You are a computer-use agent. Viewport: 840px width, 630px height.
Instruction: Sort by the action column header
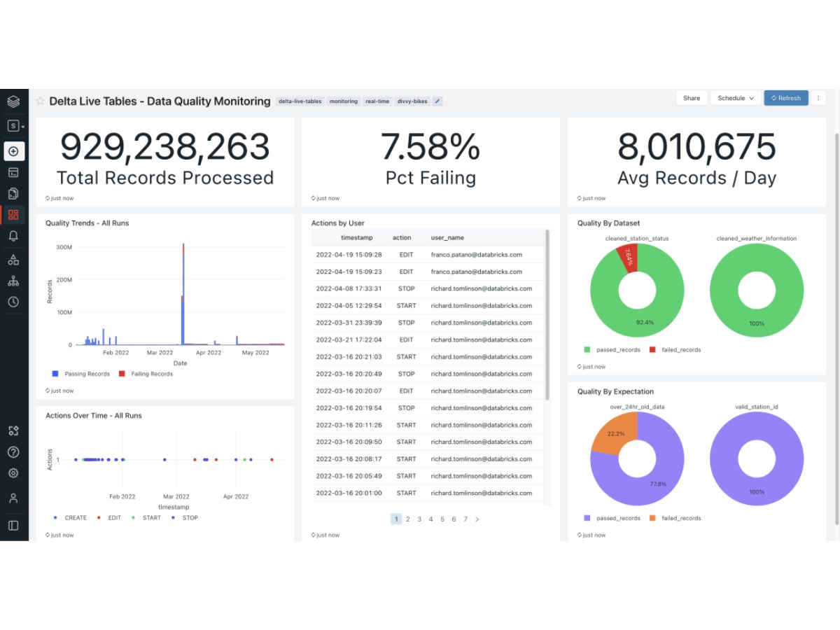pyautogui.click(x=402, y=238)
